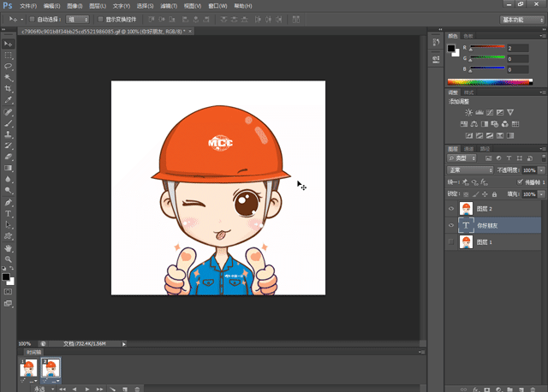Check the 显示变换控件 option
548x392 pixels.
(98, 18)
